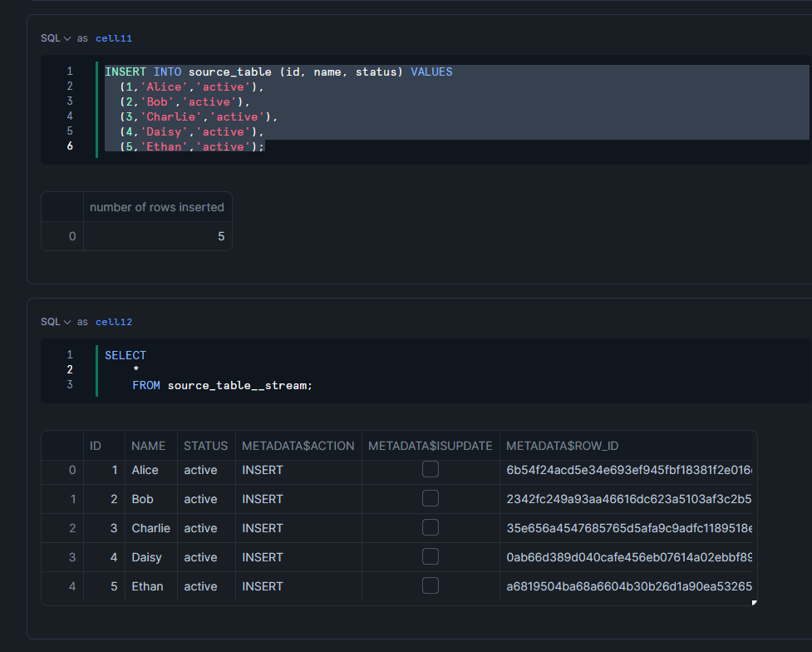Select status 'active' cell in Bob row
Screen dimensions: 812x652
point(206,499)
